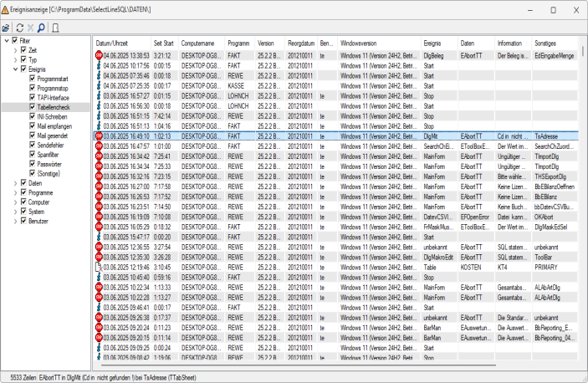This screenshot has height=383, width=588.
Task: Click the horizontal scrollbar below the list
Action: [x=335, y=365]
